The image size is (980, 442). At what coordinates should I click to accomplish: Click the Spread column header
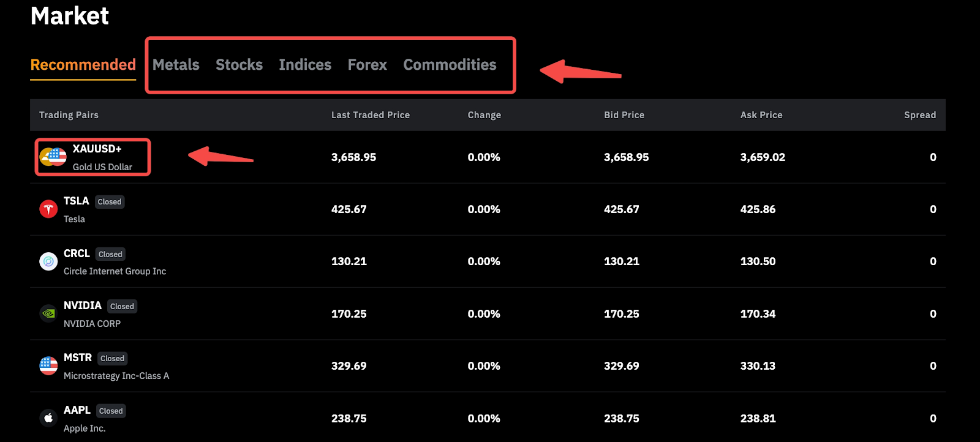pos(919,115)
